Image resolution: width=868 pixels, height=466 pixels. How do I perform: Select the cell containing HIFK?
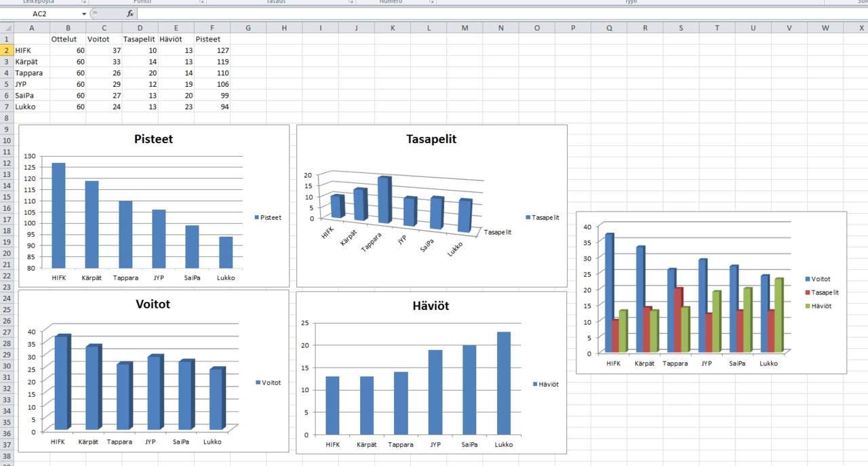[31, 50]
